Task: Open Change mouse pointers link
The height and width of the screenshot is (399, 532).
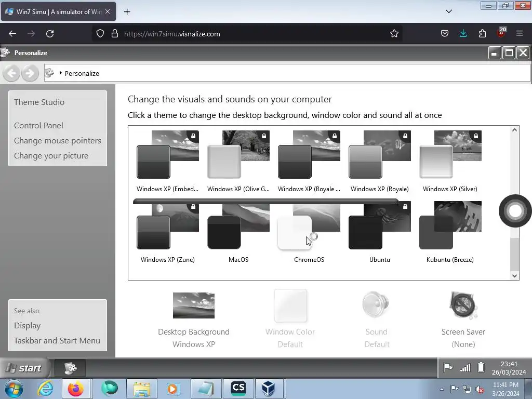Action: point(58,140)
